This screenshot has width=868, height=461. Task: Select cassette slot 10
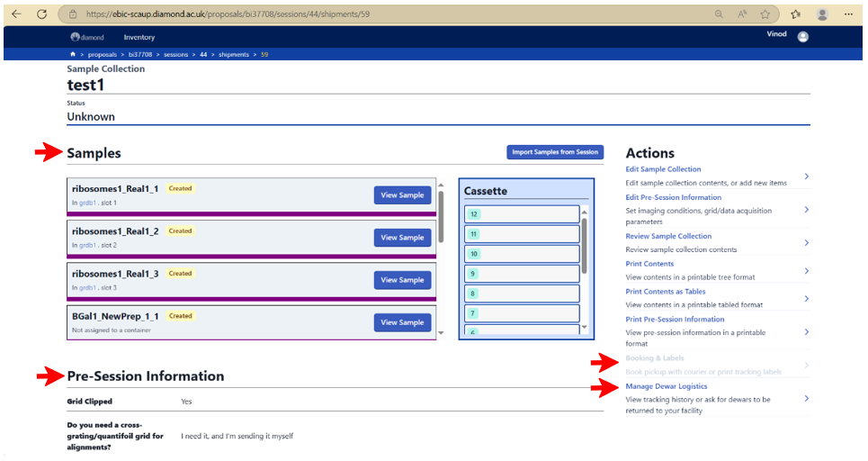(x=522, y=254)
